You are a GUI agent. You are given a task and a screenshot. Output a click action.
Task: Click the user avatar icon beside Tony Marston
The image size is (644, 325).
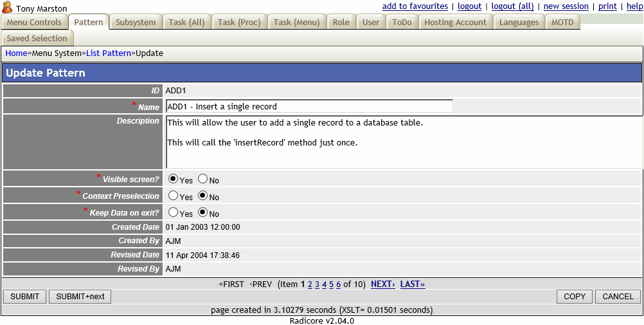[7, 8]
